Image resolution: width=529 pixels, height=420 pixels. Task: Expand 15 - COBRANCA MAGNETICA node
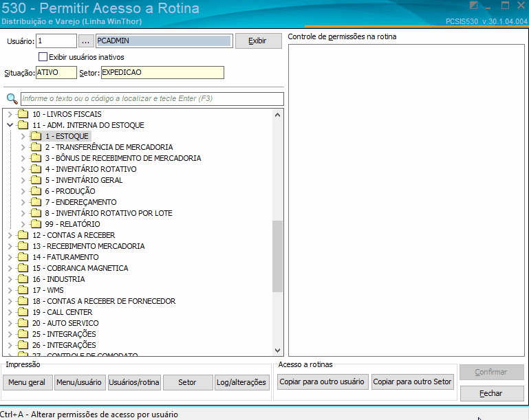10,268
